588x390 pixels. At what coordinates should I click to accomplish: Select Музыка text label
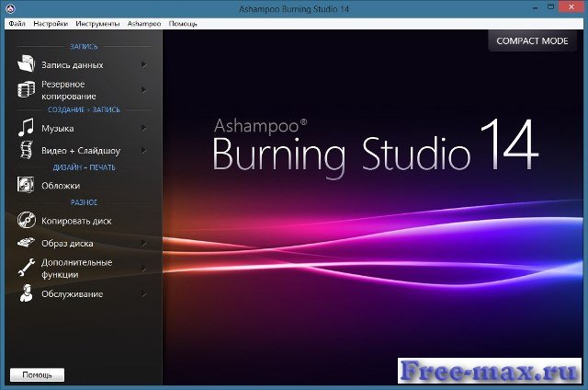pos(57,129)
